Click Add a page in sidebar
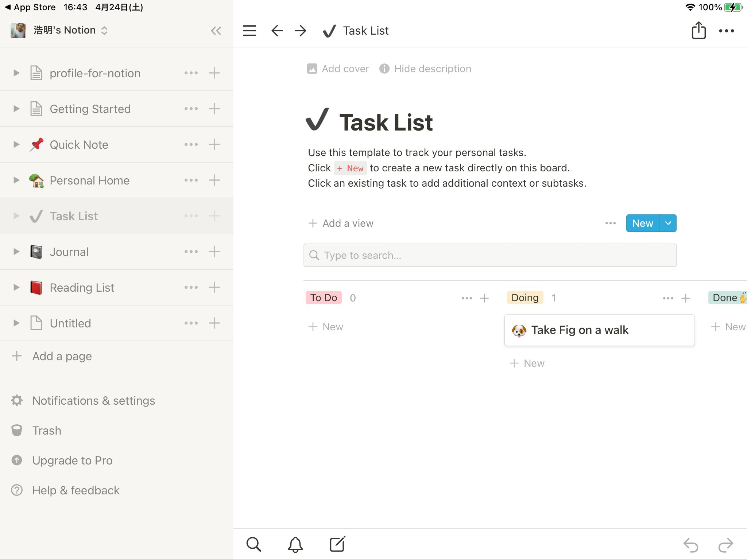Viewport: 747px width, 560px height. (52, 356)
